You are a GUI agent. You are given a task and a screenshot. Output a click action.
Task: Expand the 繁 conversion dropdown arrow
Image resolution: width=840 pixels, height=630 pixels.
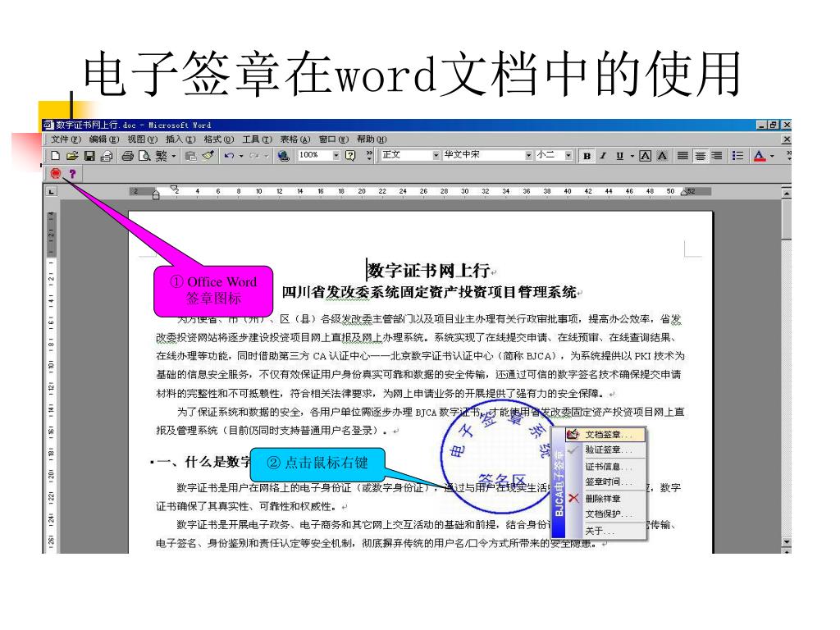coord(174,156)
